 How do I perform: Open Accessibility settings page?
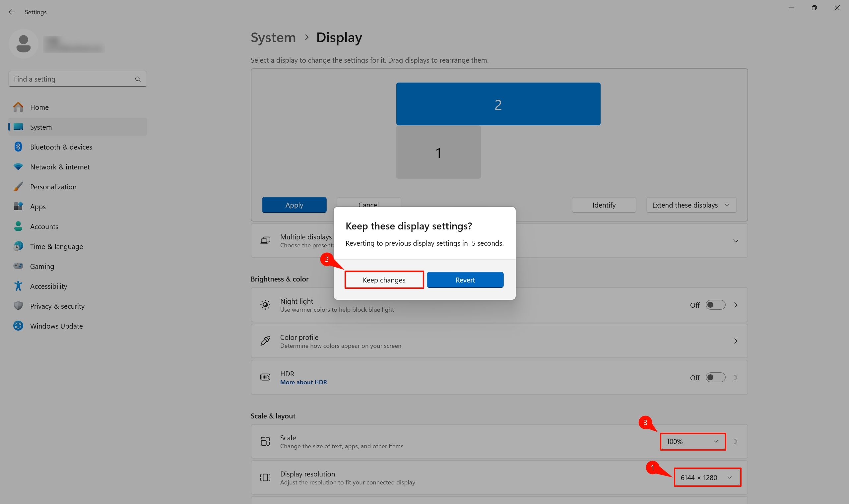[x=48, y=286]
